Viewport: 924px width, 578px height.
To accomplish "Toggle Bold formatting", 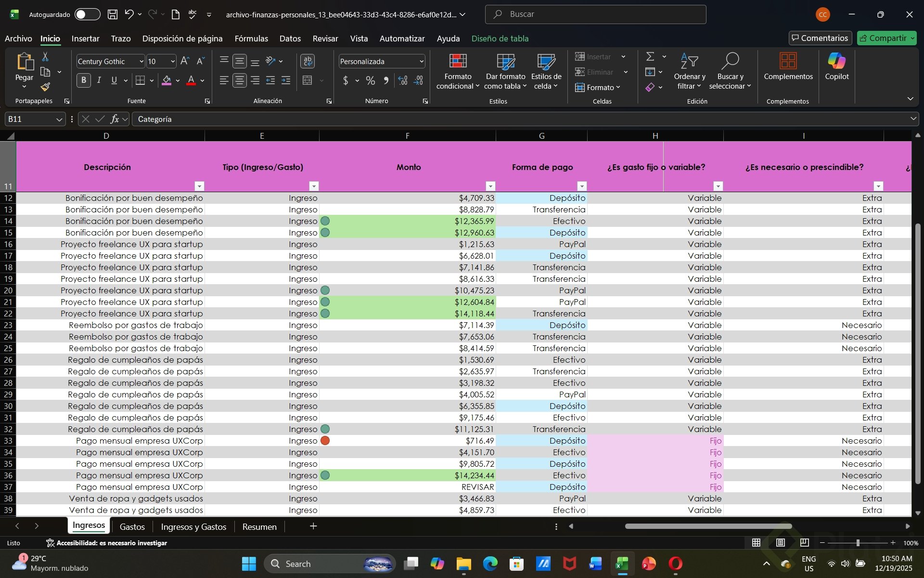I will [x=84, y=80].
